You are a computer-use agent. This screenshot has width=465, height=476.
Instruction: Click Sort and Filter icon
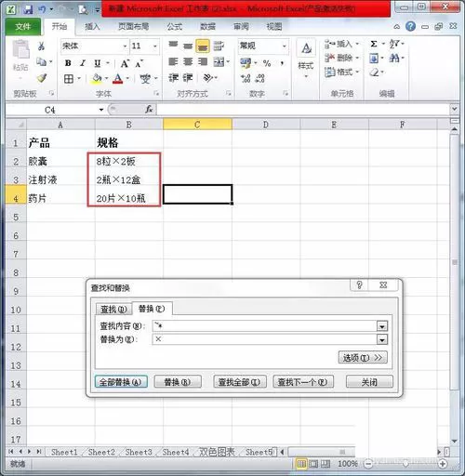coord(394,44)
